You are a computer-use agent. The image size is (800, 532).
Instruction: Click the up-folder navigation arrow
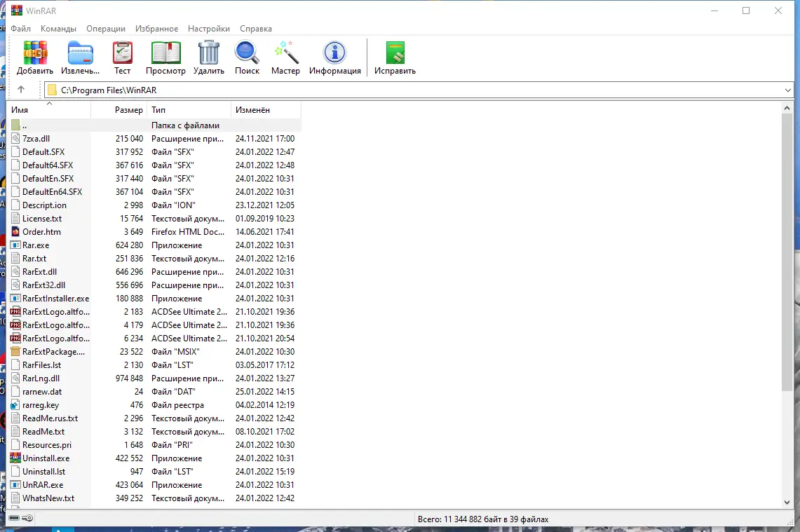point(21,90)
